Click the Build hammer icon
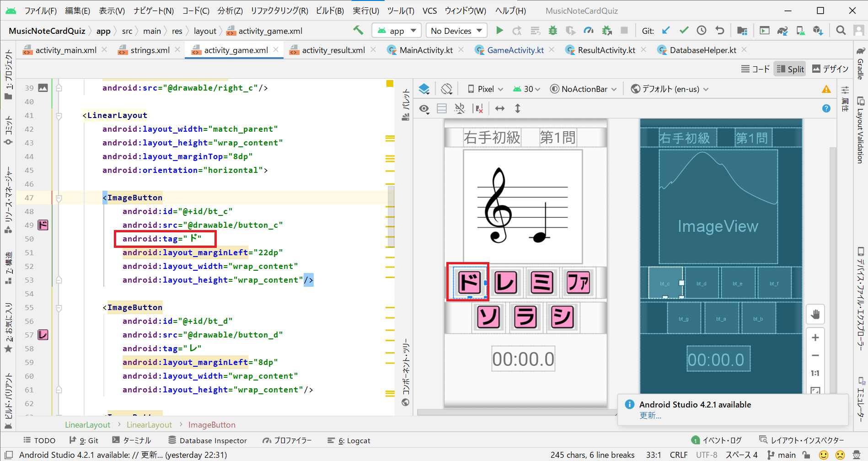868x461 pixels. 358,31
